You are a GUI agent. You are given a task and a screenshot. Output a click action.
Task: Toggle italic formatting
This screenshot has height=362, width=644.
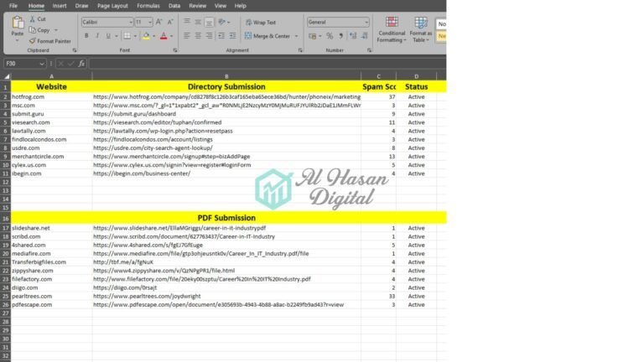(x=97, y=36)
